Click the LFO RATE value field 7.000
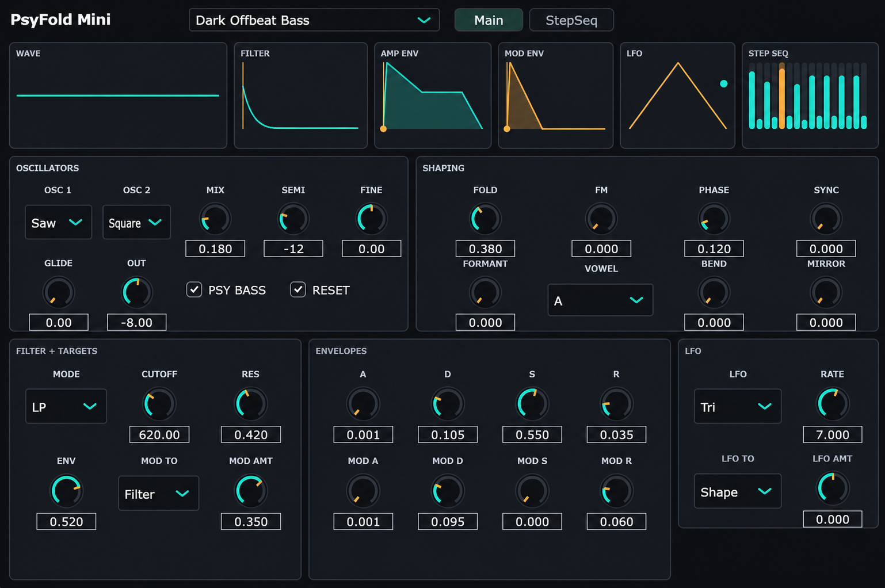This screenshot has height=588, width=885. (833, 434)
